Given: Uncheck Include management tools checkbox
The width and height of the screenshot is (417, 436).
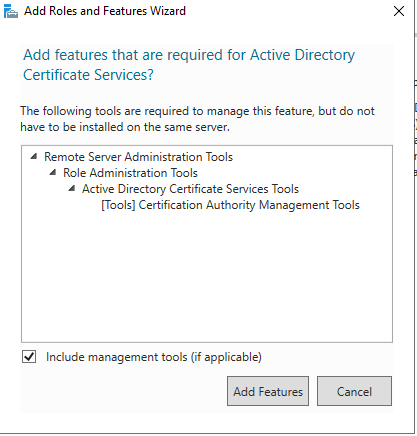Looking at the screenshot, I should tap(29, 357).
